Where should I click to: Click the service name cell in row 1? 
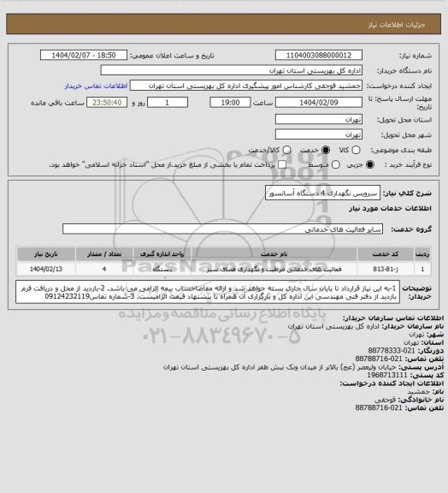[x=274, y=269]
